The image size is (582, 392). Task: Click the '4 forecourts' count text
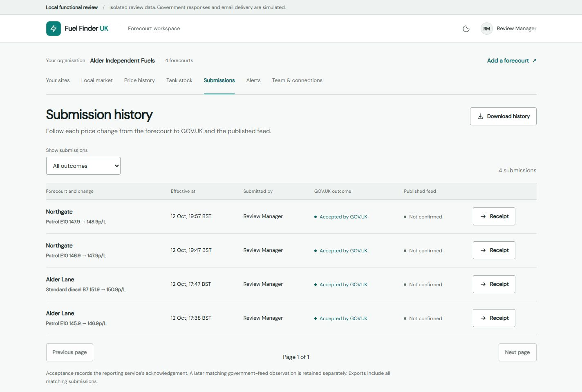179,60
